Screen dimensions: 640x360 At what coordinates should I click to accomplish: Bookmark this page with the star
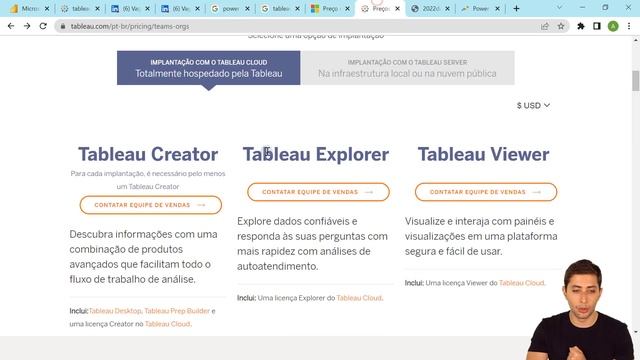coord(561,26)
